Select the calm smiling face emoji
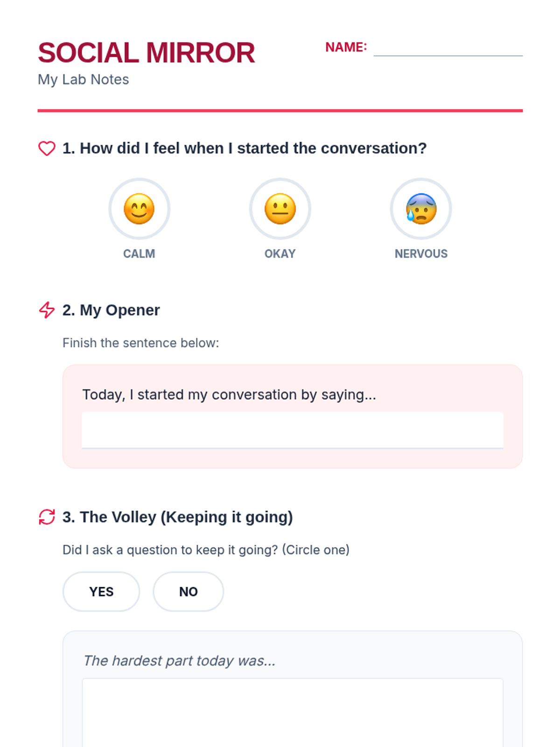The height and width of the screenshot is (747, 560). [139, 209]
